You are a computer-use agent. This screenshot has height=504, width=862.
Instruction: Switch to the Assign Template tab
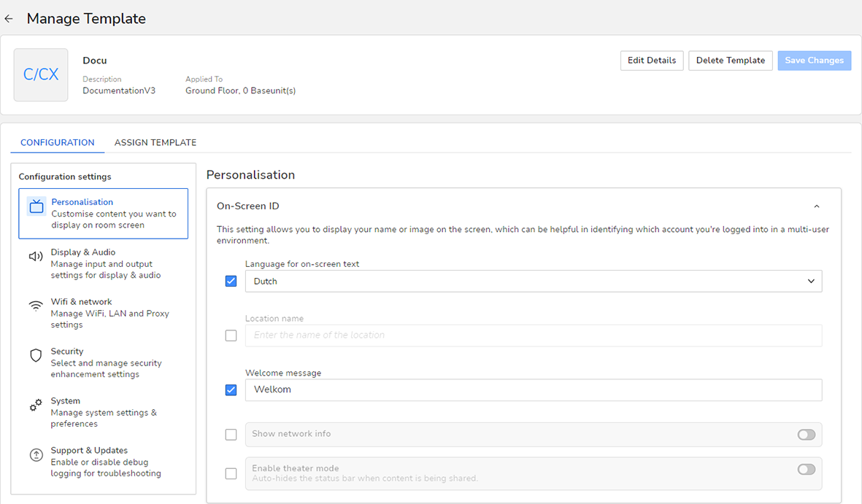coord(155,142)
